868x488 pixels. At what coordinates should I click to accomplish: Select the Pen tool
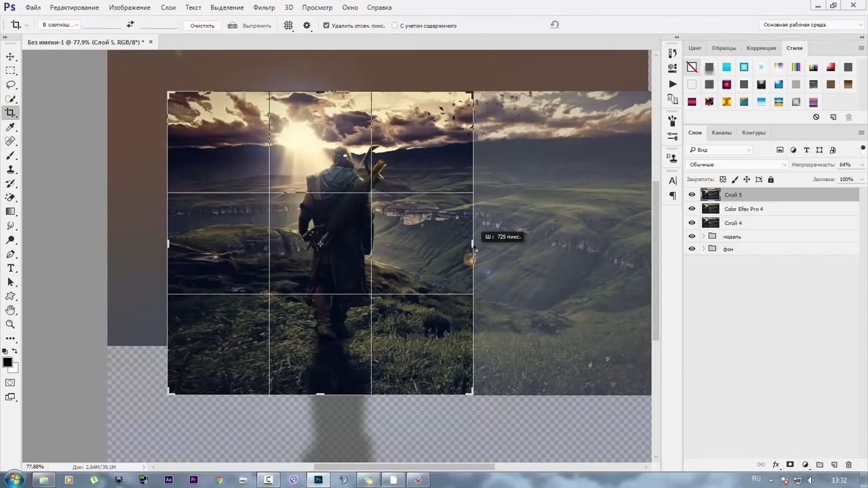[10, 254]
